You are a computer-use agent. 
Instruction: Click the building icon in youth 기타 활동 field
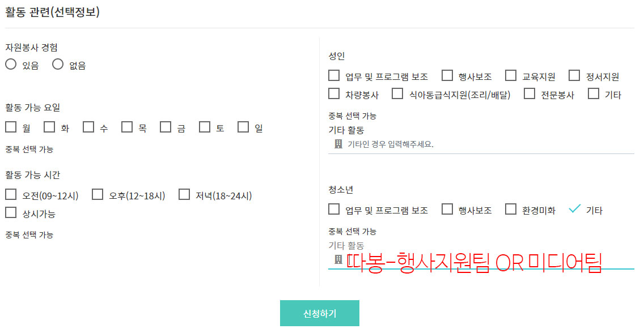(x=338, y=259)
